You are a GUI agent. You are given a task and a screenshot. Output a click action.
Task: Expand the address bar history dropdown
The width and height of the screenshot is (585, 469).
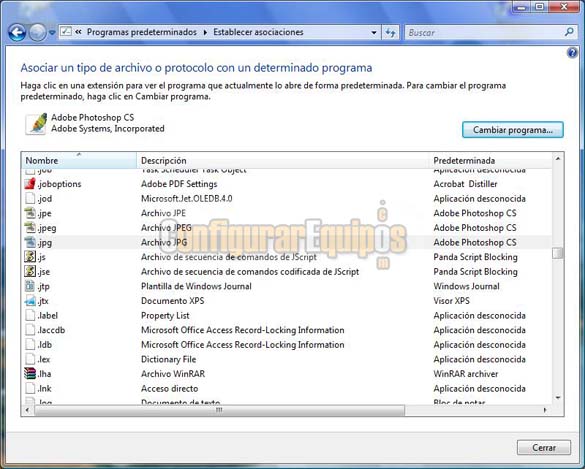click(x=374, y=32)
